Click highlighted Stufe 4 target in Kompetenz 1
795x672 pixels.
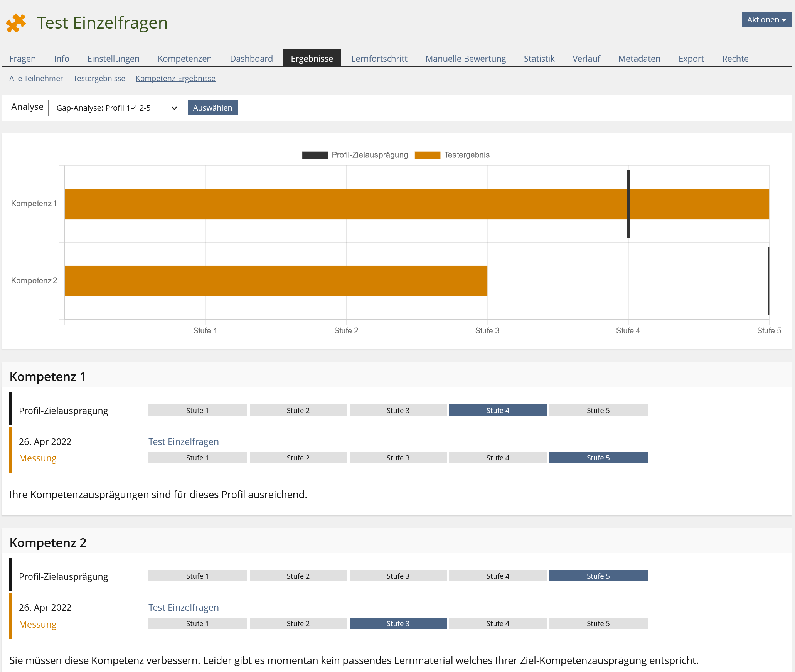click(x=497, y=410)
